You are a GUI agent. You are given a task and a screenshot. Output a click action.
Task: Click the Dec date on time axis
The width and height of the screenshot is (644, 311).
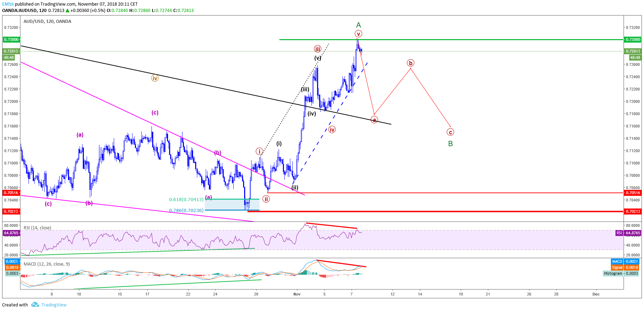(x=596, y=294)
